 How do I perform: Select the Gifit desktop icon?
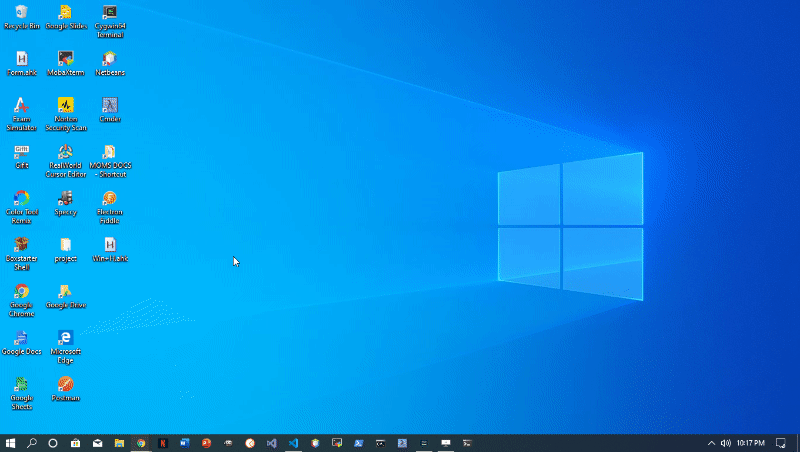click(x=21, y=157)
